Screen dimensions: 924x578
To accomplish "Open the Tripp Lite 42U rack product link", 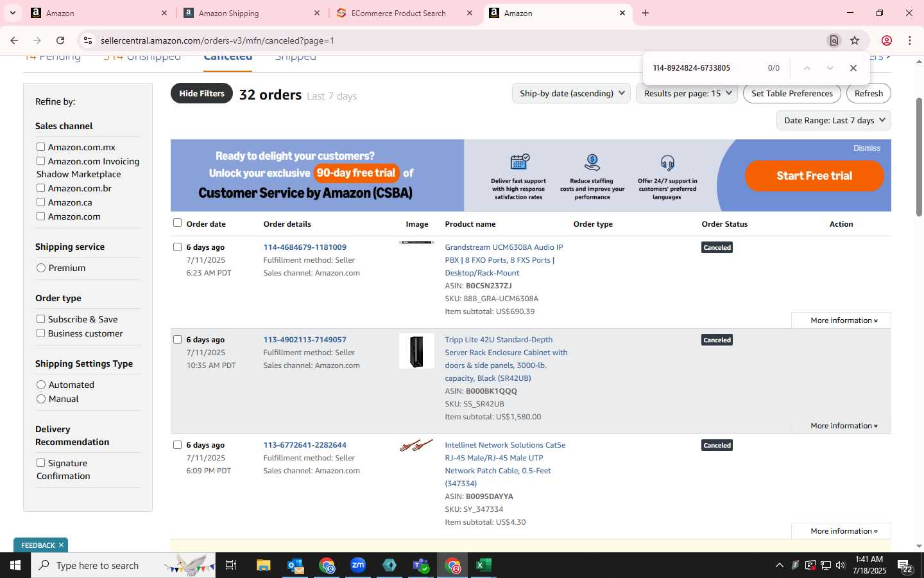I will pyautogui.click(x=506, y=359).
